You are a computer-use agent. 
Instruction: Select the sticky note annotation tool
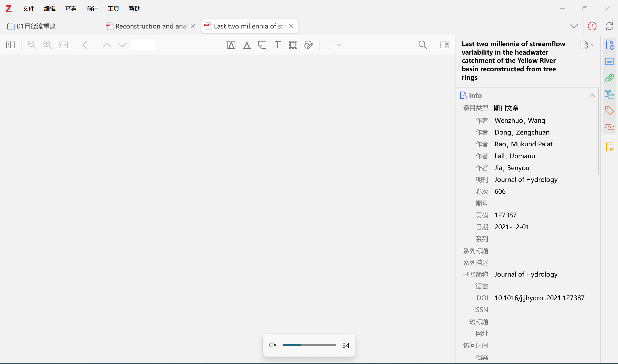(x=262, y=45)
